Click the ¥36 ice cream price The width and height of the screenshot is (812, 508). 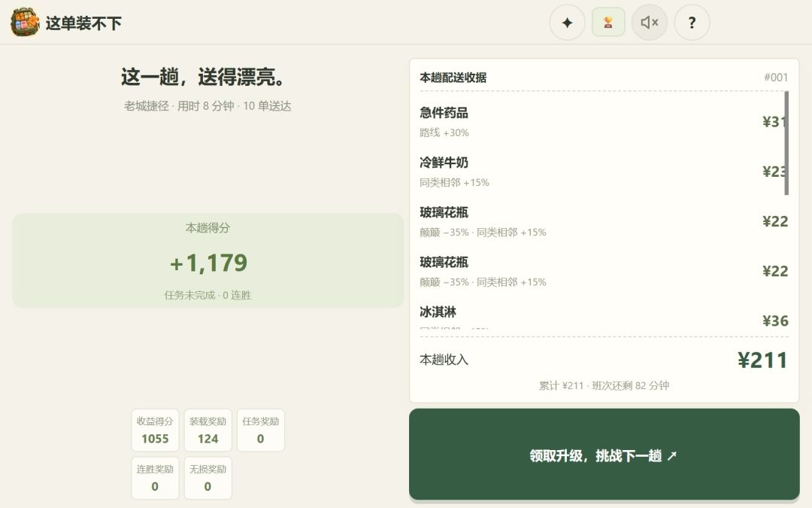(x=775, y=321)
